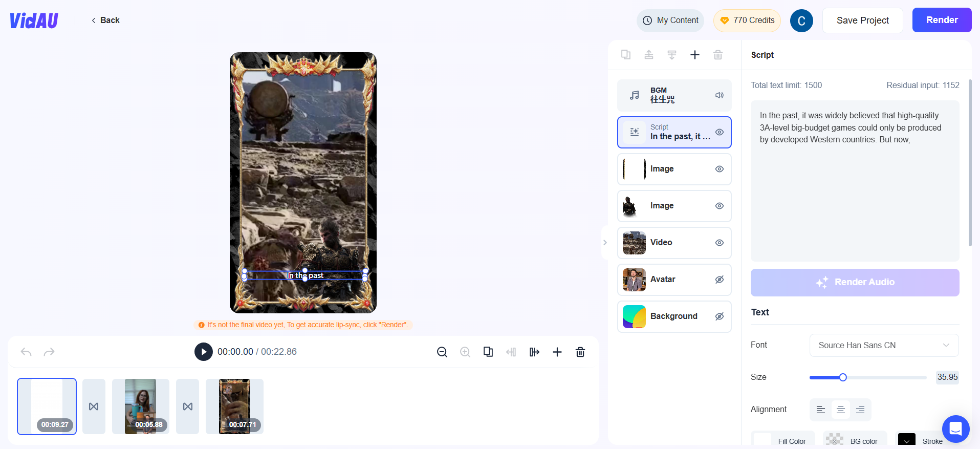The height and width of the screenshot is (449, 980).
Task: Open the Stroke color dropdown
Action: 907,440
